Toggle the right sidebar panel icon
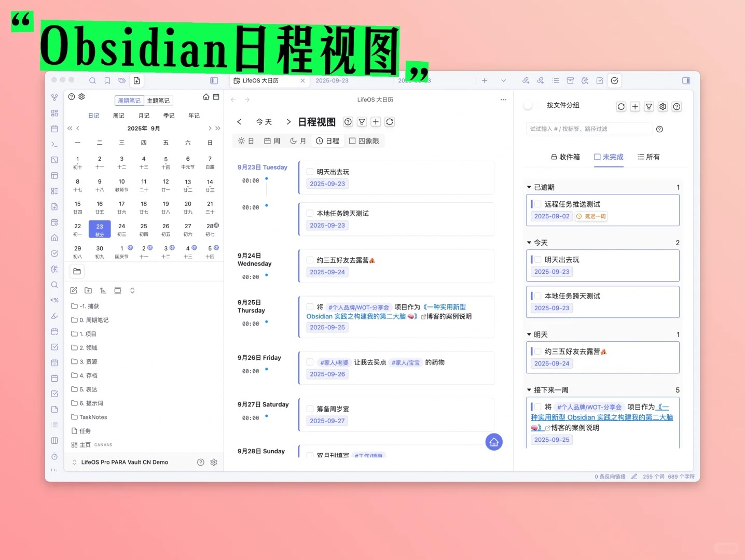Image resolution: width=745 pixels, height=560 pixels. click(x=686, y=80)
